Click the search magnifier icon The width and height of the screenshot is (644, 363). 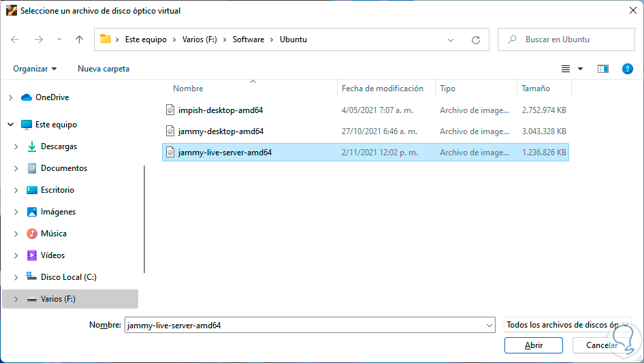(x=511, y=40)
